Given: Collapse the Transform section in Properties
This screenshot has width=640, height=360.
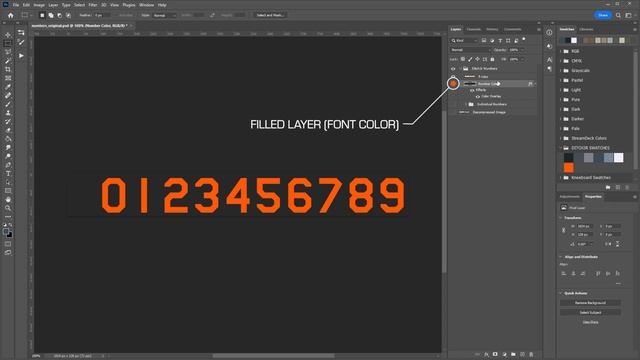Looking at the screenshot, I should coord(560,218).
